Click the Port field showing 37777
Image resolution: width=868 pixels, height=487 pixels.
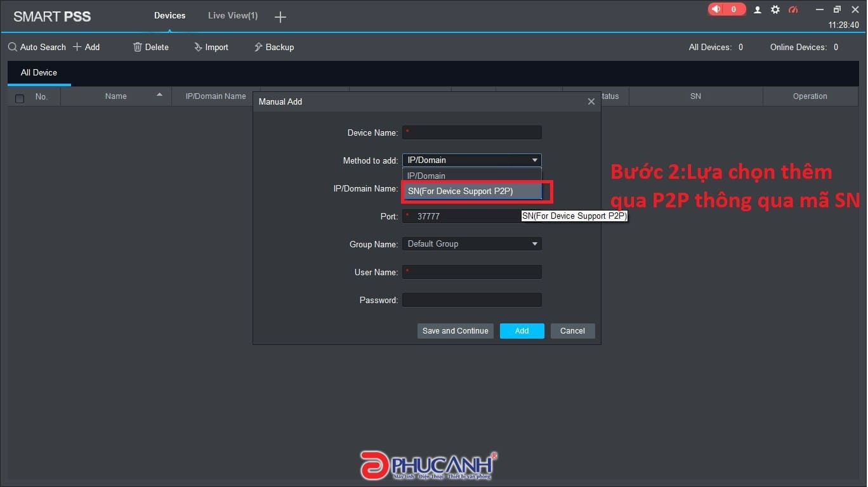[x=472, y=216]
